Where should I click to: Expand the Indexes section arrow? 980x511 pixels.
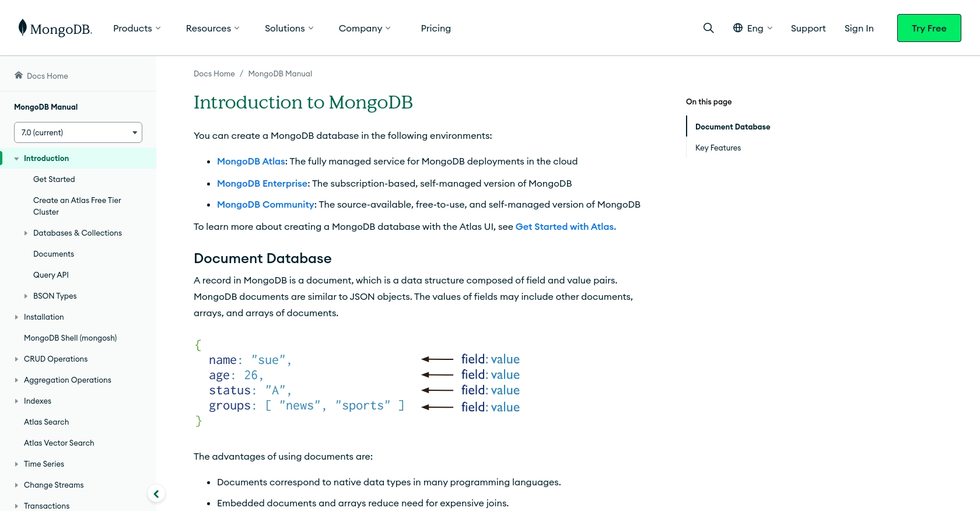pyautogui.click(x=16, y=401)
